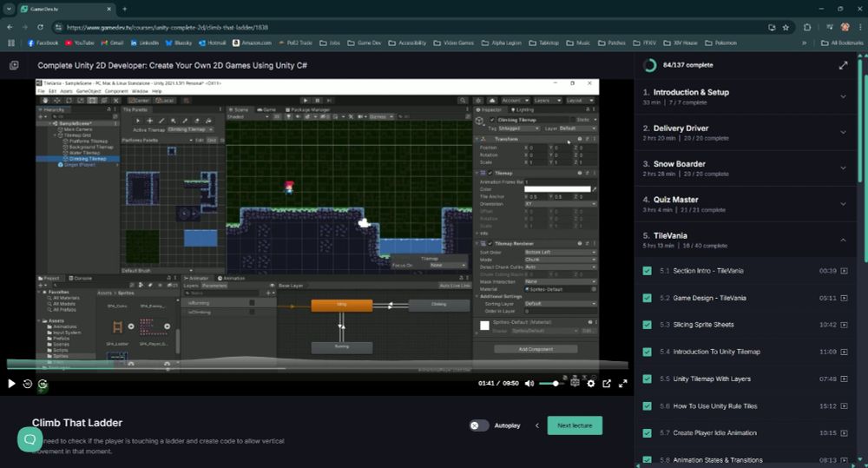Toggle video captions icon
Screen dimensions: 868x468
point(575,382)
